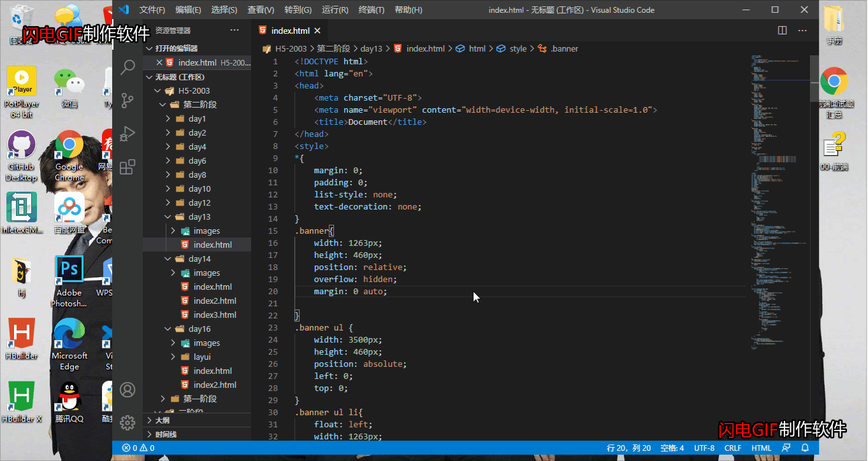Click the UTF-8 encoding status button

point(704,448)
